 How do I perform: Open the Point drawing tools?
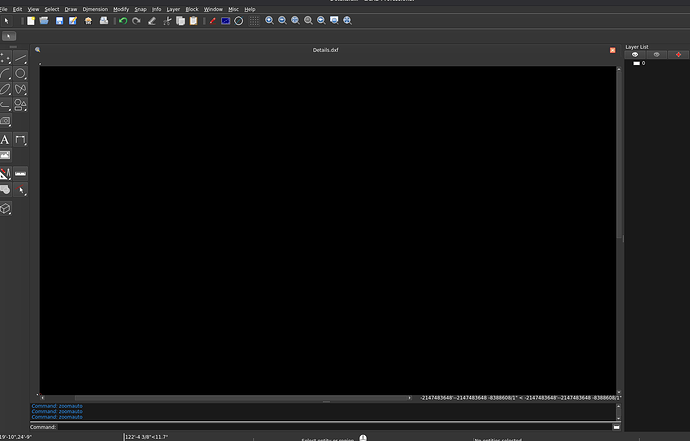point(5,58)
